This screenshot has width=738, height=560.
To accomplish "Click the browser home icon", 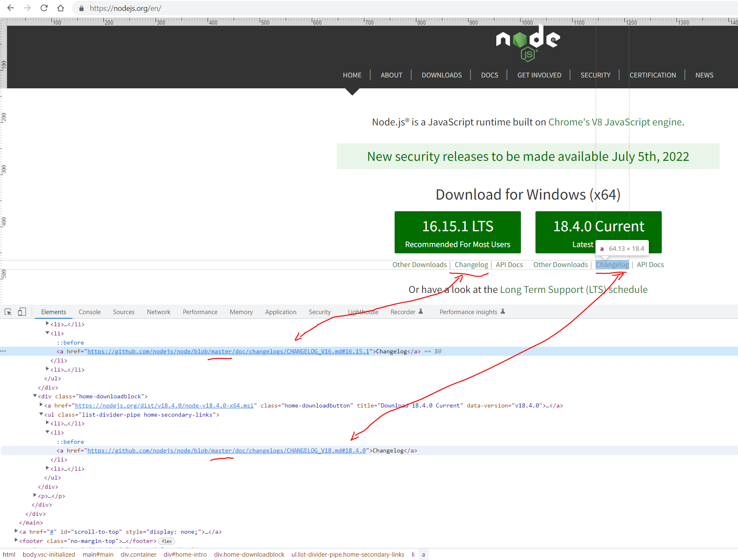I will coord(60,8).
